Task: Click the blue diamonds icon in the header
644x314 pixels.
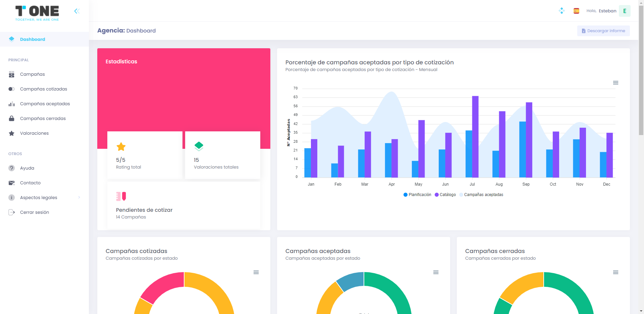Action: (562, 11)
